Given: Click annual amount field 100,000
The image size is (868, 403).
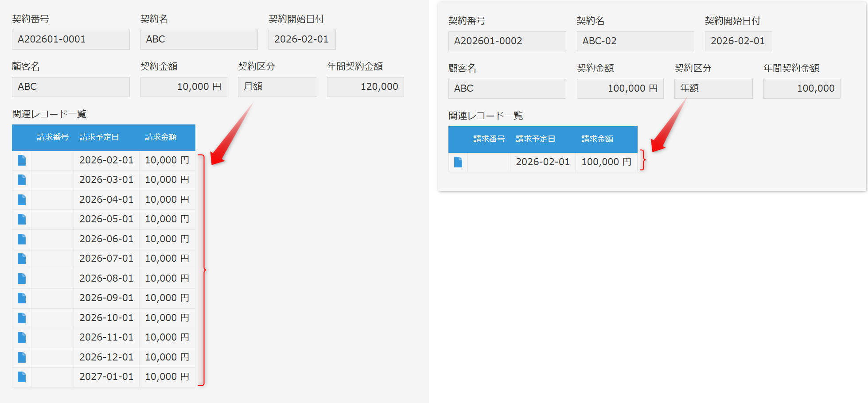Looking at the screenshot, I should 802,89.
